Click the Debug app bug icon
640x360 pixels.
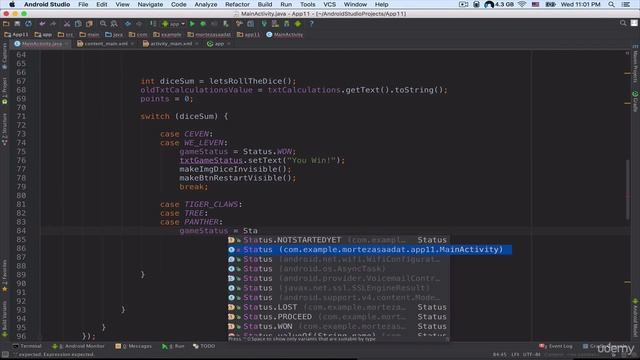(x=203, y=24)
